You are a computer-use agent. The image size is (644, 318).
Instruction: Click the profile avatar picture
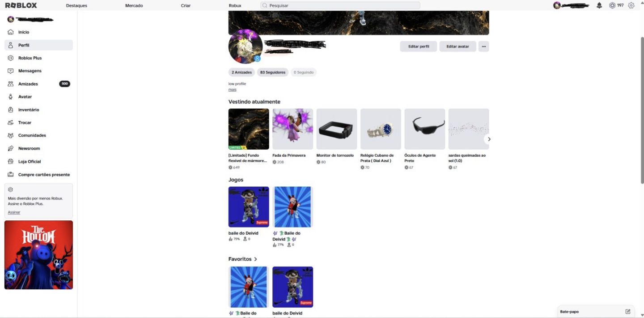[x=245, y=46]
